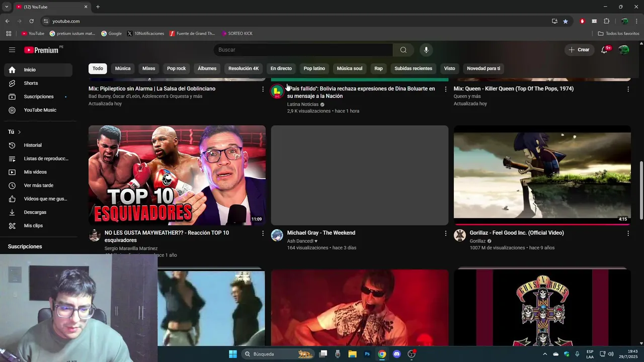Click the Crear button

click(579, 50)
